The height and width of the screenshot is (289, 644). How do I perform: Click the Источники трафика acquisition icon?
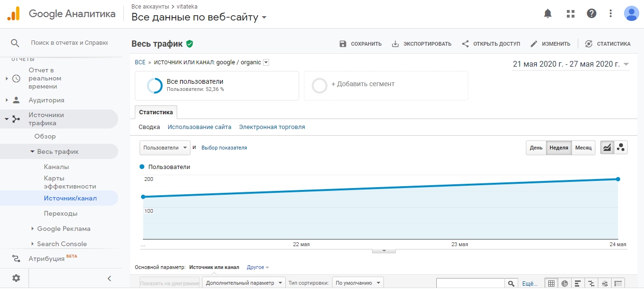point(16,119)
